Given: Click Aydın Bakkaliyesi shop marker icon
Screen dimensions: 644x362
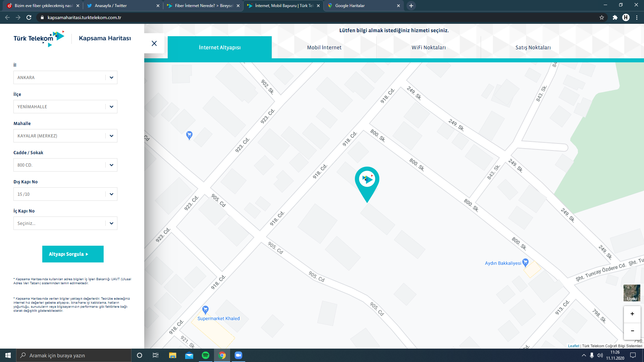Looking at the screenshot, I should [525, 262].
